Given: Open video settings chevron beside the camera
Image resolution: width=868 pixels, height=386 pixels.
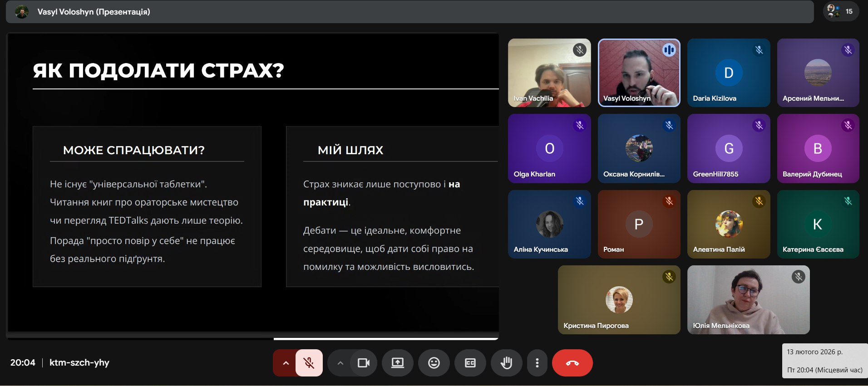Looking at the screenshot, I should (x=340, y=363).
